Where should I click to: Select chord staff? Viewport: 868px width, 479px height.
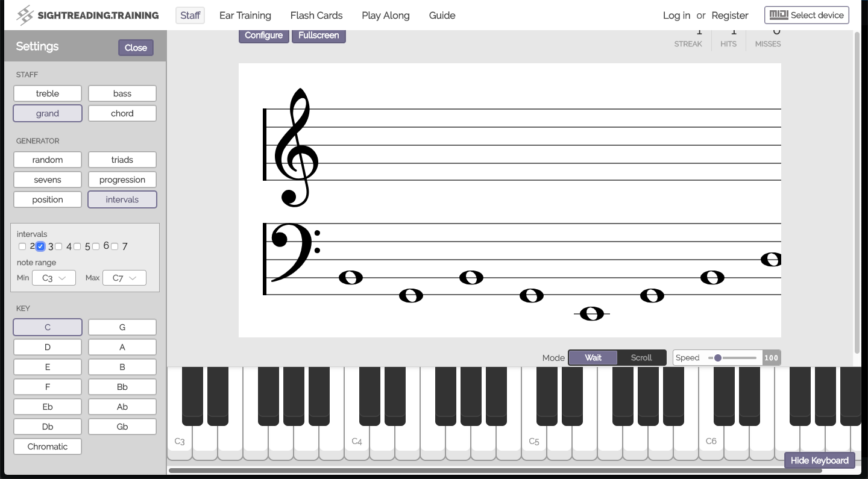122,113
